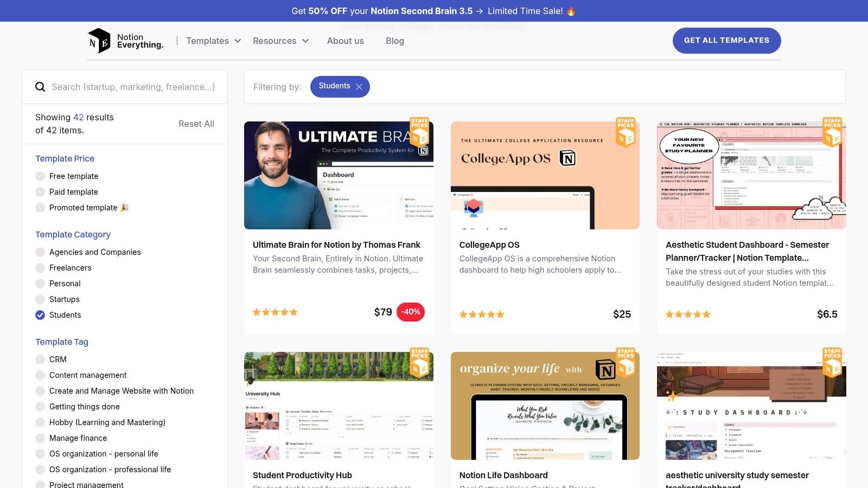Click star rating on Aesthetic Student Dashboard
Viewport: 868px width, 488px height.
point(688,314)
